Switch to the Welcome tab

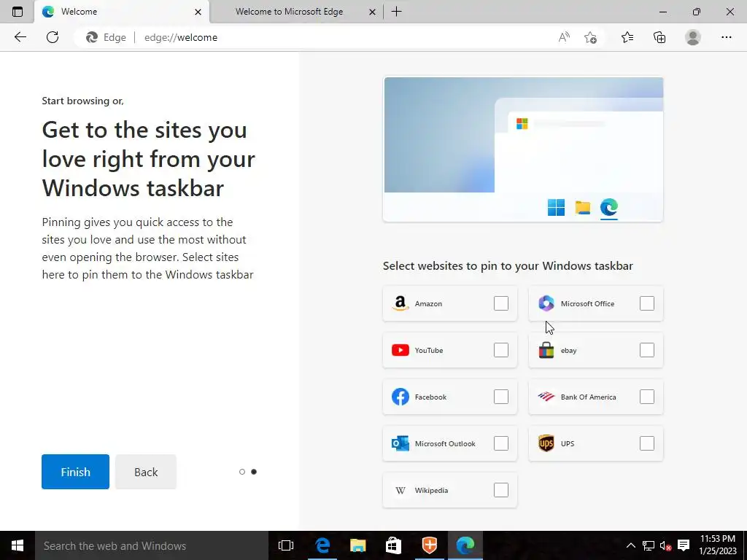tap(122, 12)
